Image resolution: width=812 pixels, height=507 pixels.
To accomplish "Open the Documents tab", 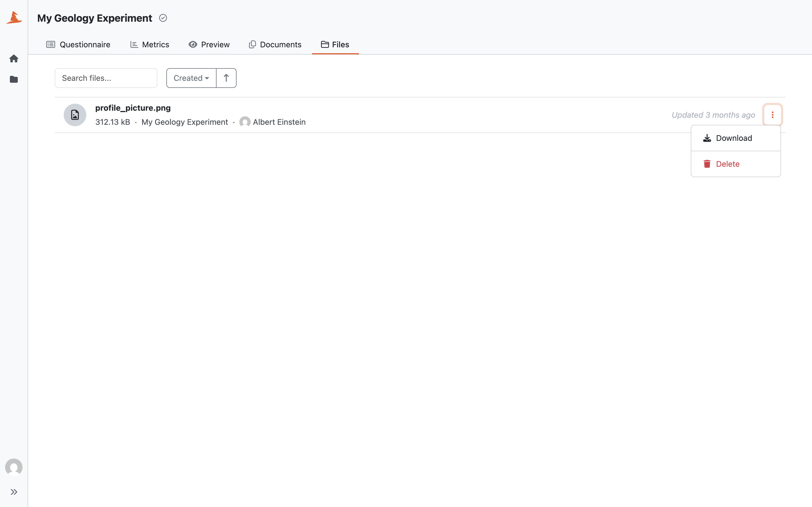I will [275, 45].
